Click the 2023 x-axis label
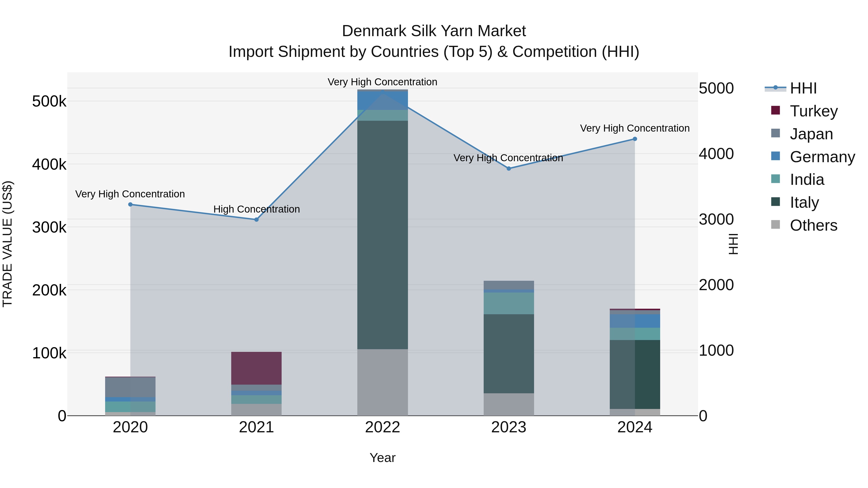Screen dimensions: 868x488 (509, 427)
